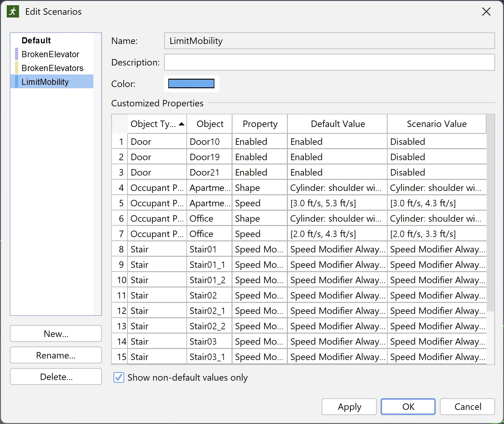The image size is (504, 424).
Task: Click row 4 Apartme... object cell
Action: point(209,188)
